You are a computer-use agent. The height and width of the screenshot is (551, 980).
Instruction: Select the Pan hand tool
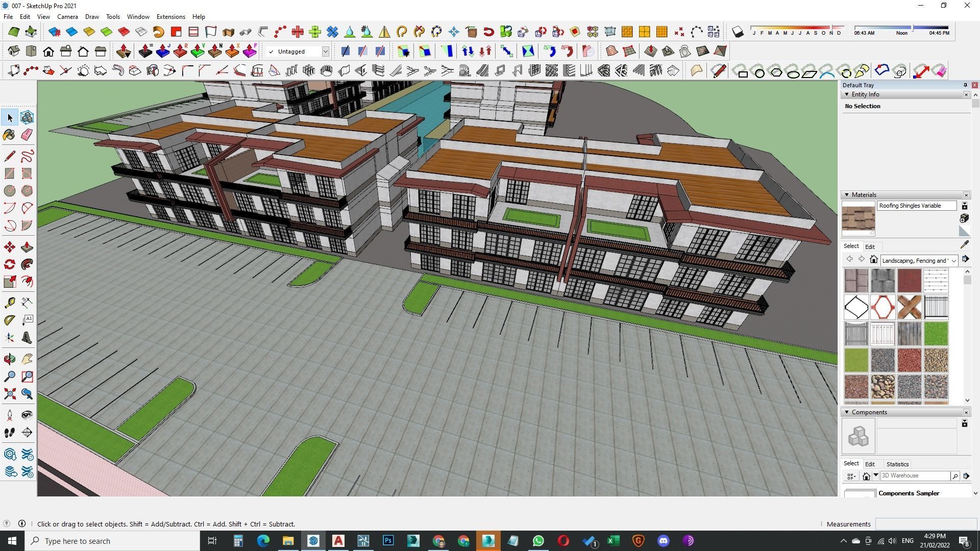tap(27, 360)
